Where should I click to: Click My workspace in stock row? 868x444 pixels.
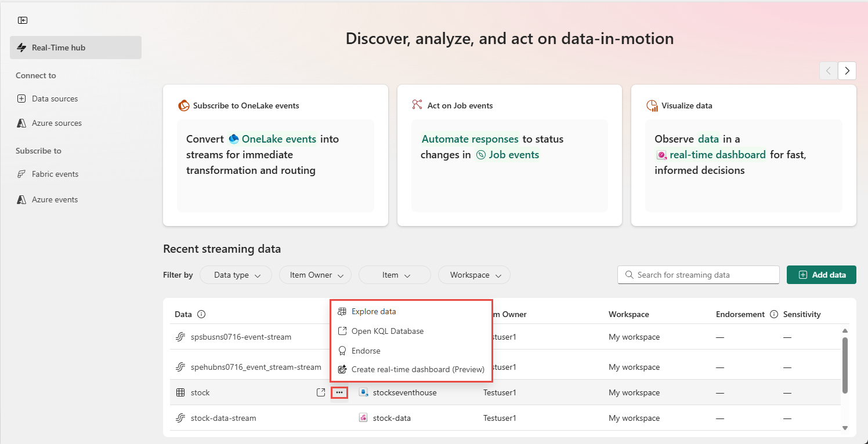click(x=634, y=392)
